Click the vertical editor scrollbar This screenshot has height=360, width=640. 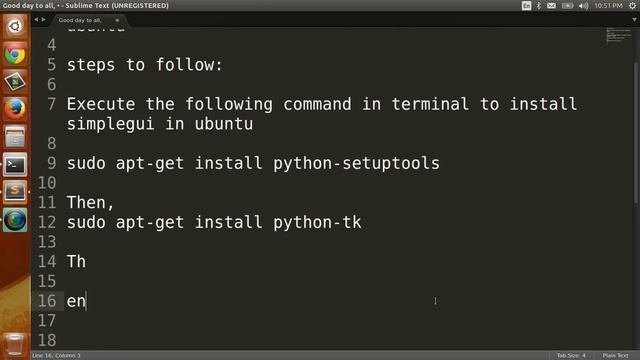[x=636, y=132]
